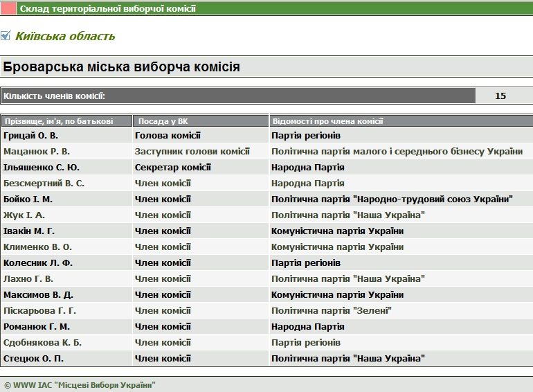533x392 pixels.
Task: Select the name Івакін М. Г.
Action: coord(29,231)
